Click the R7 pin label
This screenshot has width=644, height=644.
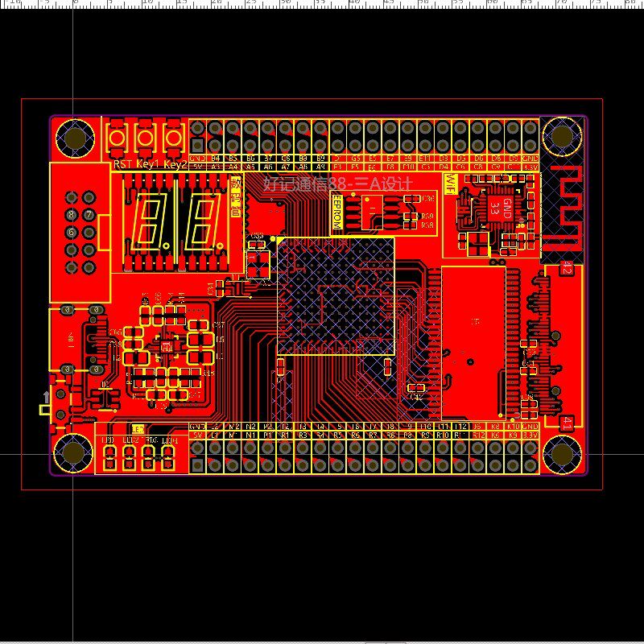point(373,435)
